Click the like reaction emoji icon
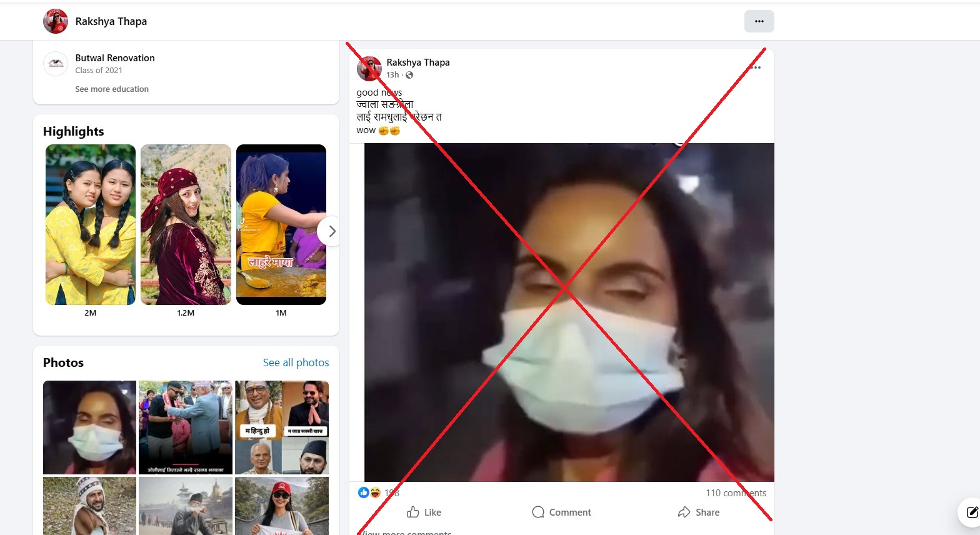Screen dimensions: 980x535 pos(364,492)
